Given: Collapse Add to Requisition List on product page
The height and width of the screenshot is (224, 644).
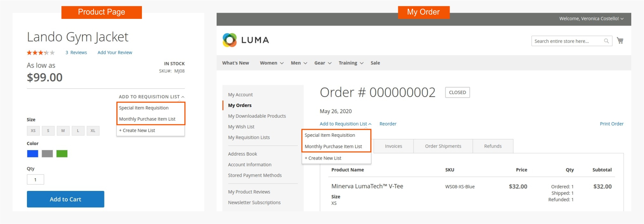Looking at the screenshot, I should pos(151,97).
